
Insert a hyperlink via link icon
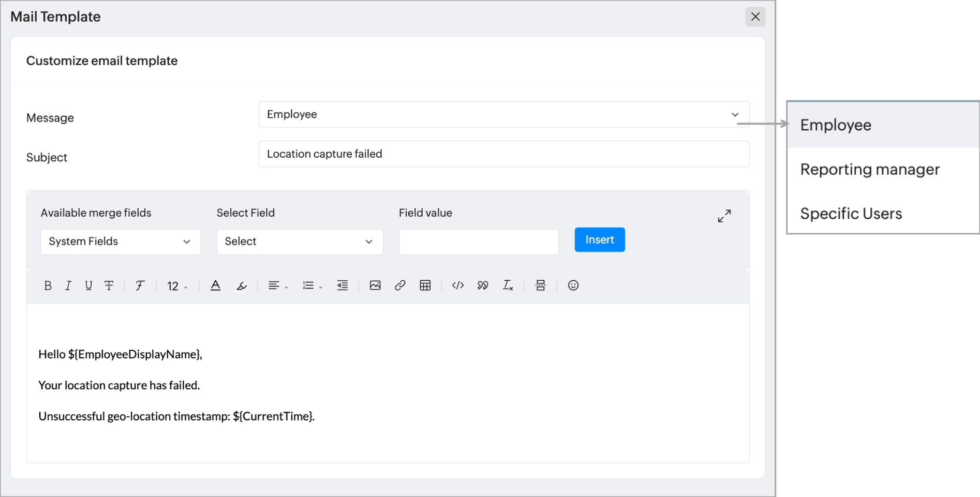pyautogui.click(x=400, y=285)
